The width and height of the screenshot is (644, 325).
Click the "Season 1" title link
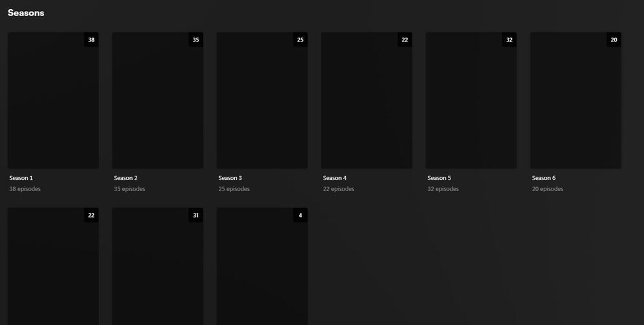coord(21,178)
